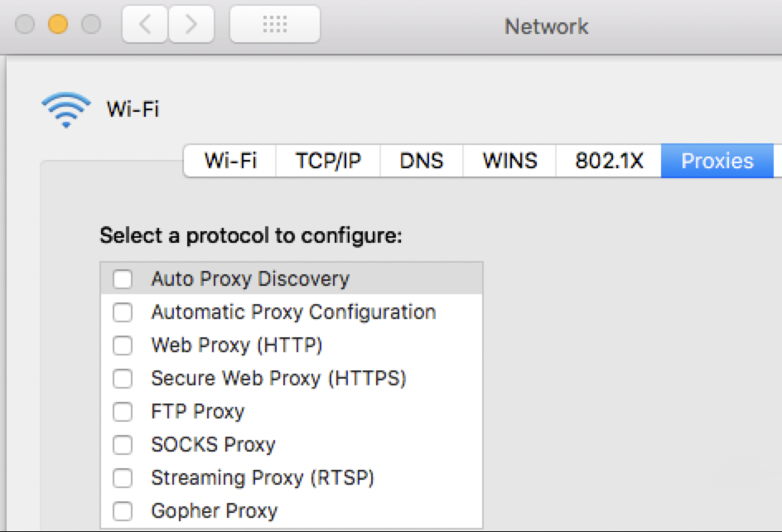The image size is (782, 532).
Task: Select the Proxies tab
Action: coord(717,161)
